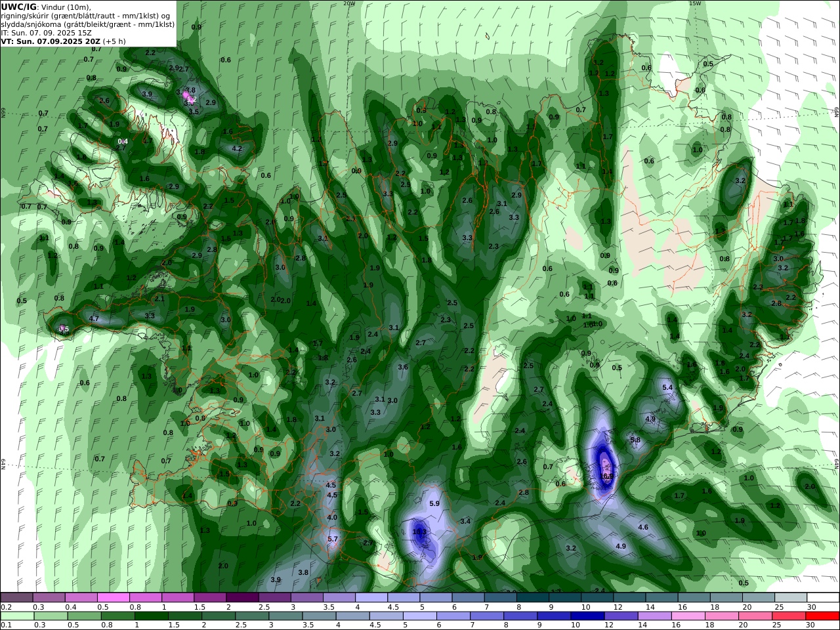The image size is (840, 630).
Task: Pick the lavender 14–16 swatch in bottom legend row
Action: click(654, 616)
